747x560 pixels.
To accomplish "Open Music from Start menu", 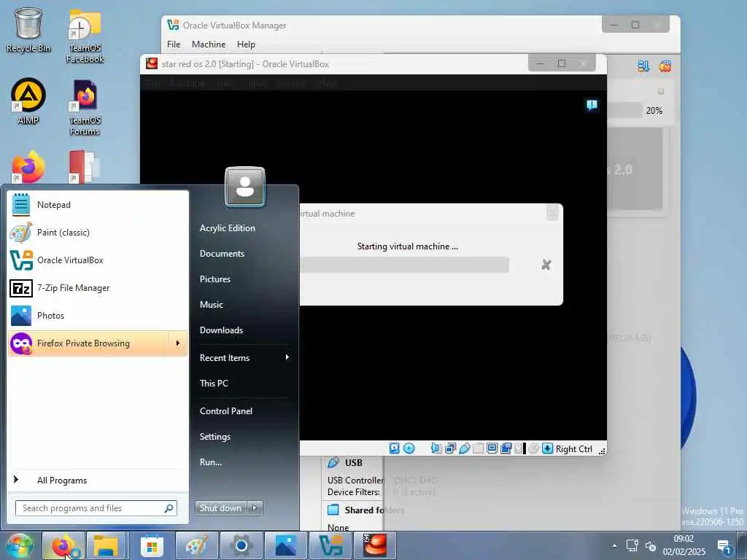I will click(211, 305).
